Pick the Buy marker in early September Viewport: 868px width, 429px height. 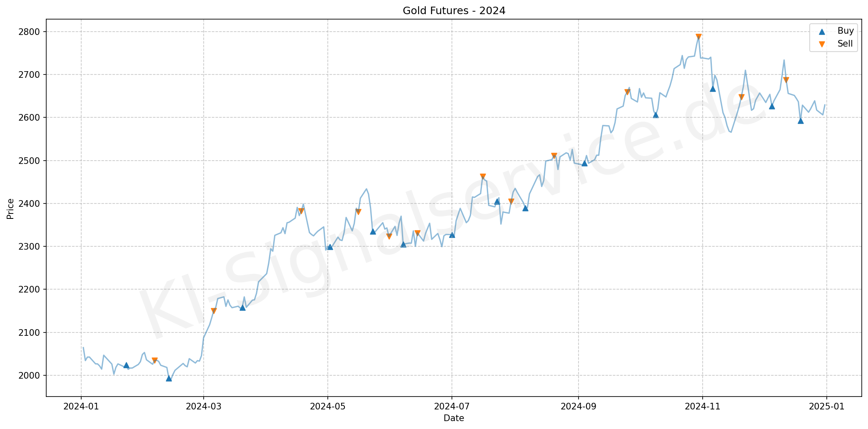pos(584,163)
